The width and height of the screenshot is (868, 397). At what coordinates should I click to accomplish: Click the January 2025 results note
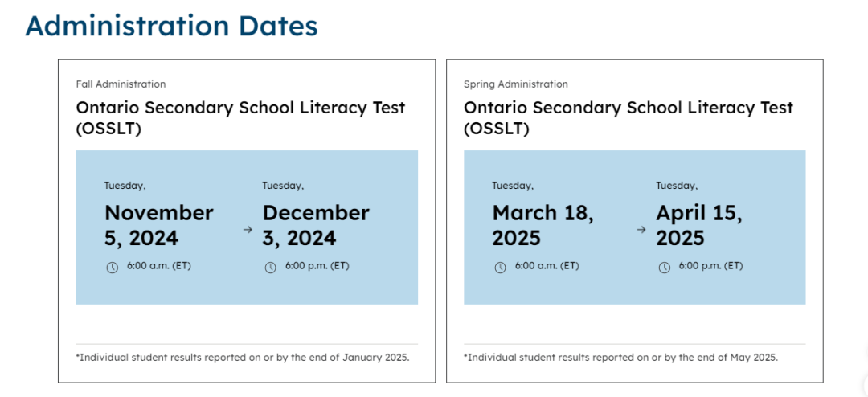pyautogui.click(x=243, y=357)
